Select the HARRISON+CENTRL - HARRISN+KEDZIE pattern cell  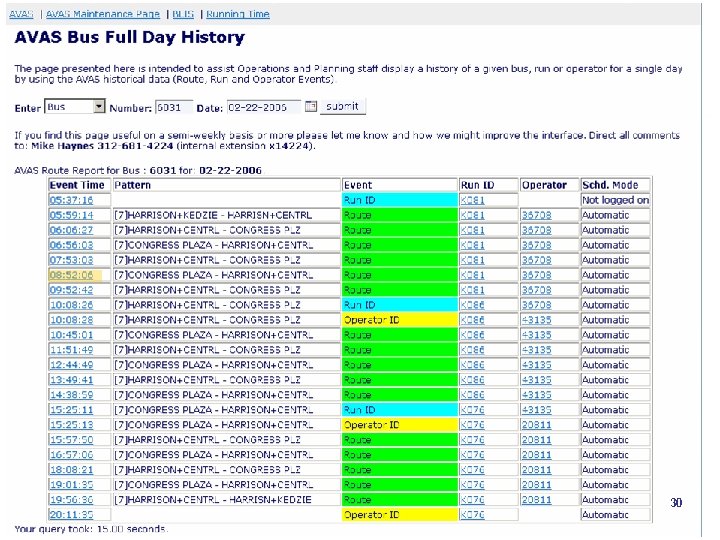click(226, 500)
